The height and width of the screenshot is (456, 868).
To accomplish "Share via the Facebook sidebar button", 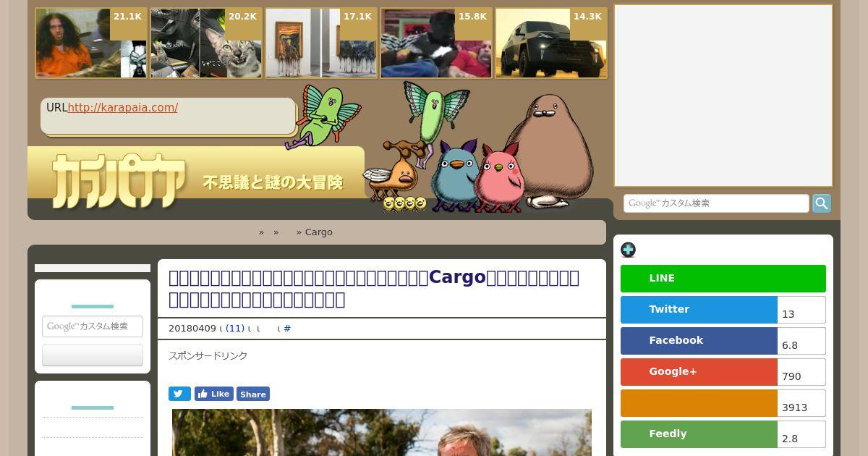I will pos(699,341).
